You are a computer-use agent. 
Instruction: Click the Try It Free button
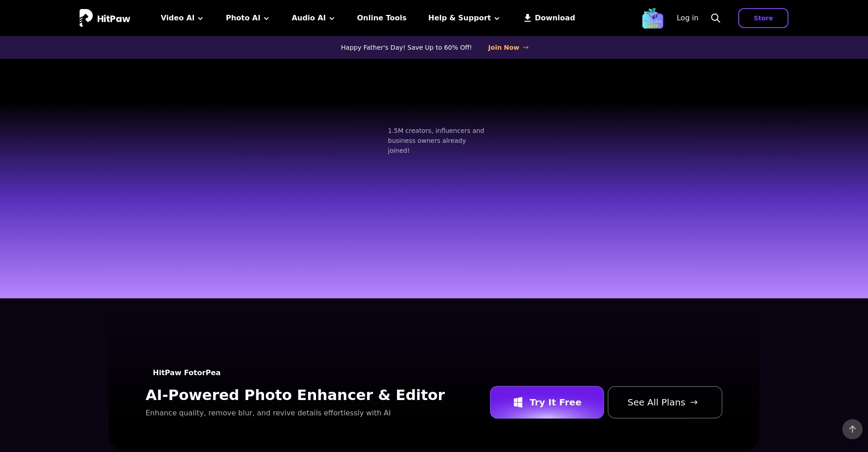[547, 402]
